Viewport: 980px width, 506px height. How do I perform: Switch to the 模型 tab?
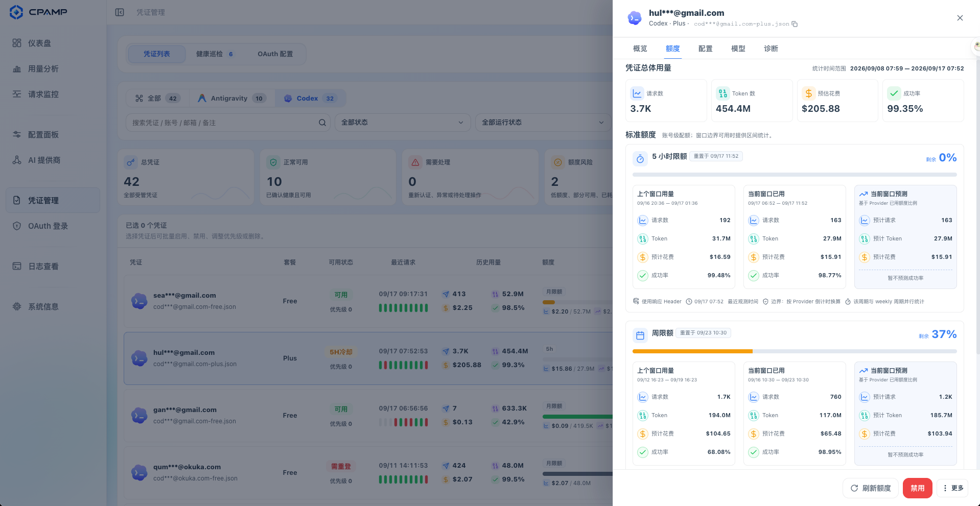coord(738,49)
